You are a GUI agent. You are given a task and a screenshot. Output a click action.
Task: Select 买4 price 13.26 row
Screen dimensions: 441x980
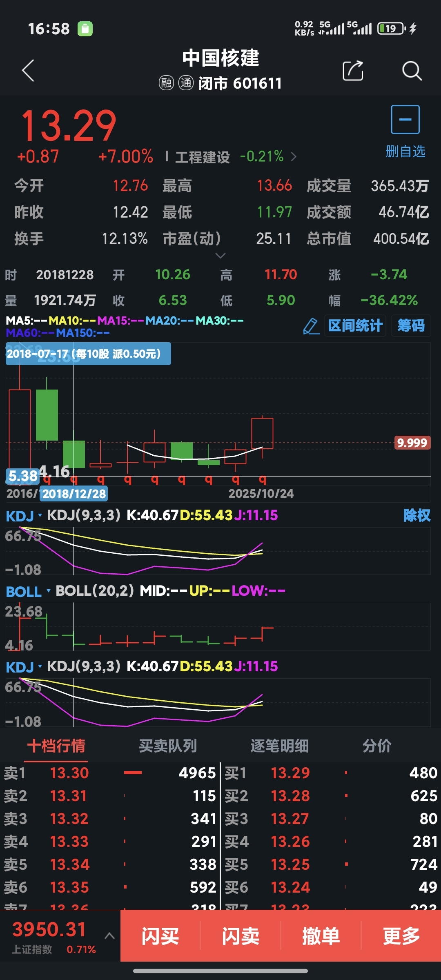[331, 842]
